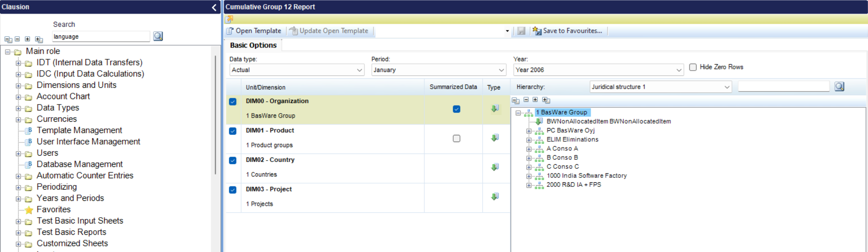
Task: Select C Conso C in hierarchy tree
Action: point(563,166)
